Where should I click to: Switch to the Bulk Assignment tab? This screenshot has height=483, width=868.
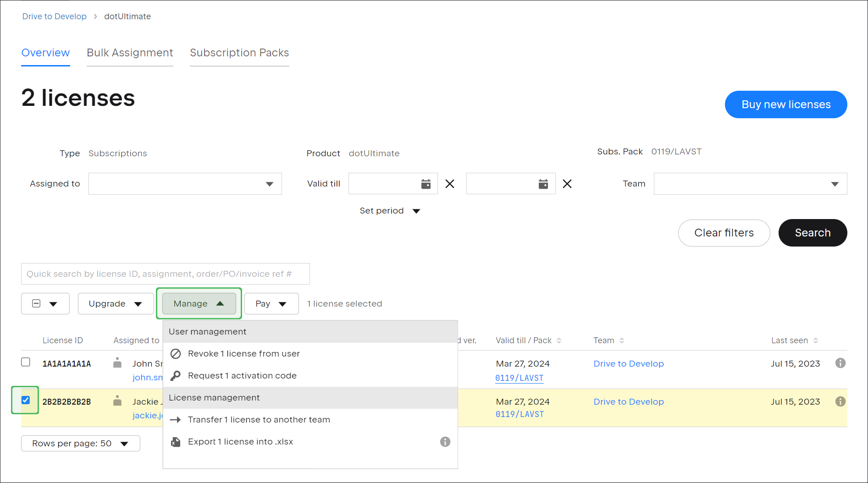pyautogui.click(x=130, y=53)
